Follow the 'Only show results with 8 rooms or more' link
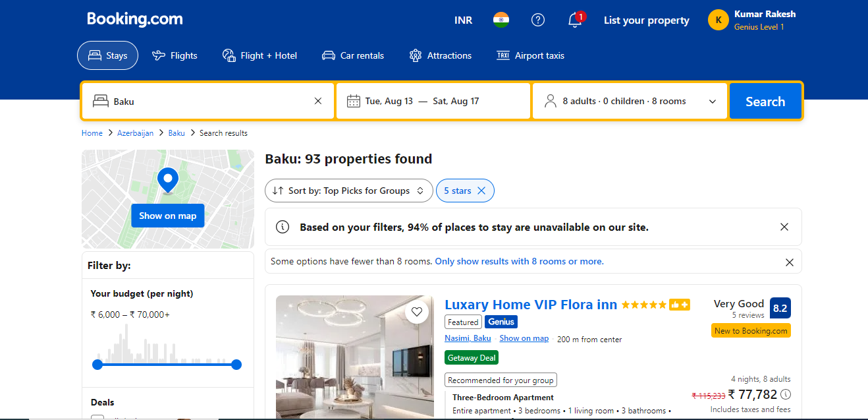 click(520, 262)
